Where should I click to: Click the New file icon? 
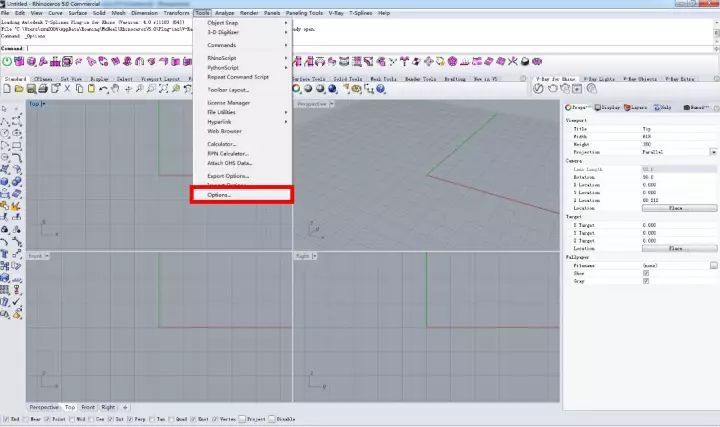(x=7, y=89)
